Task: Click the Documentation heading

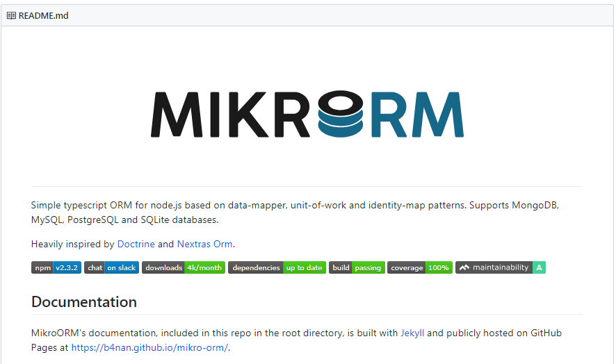Action: tap(84, 302)
